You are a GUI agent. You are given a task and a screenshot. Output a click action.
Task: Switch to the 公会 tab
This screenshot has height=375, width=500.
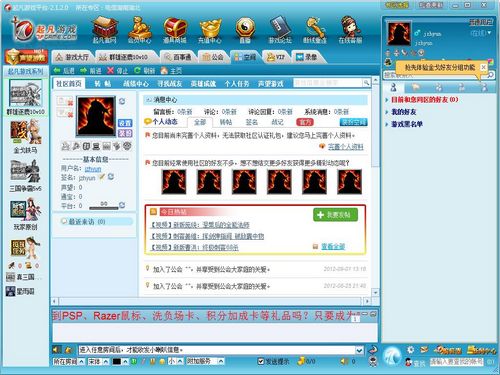coord(213,57)
